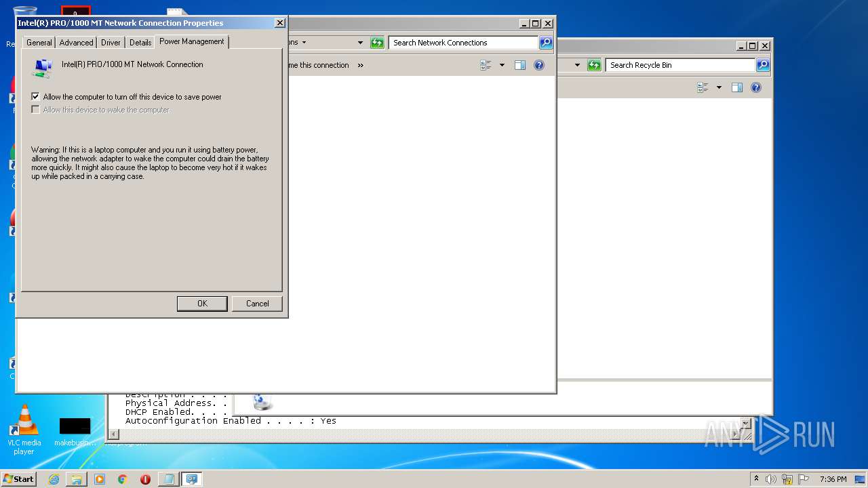
Task: Open the Driver tab
Action: (x=111, y=42)
